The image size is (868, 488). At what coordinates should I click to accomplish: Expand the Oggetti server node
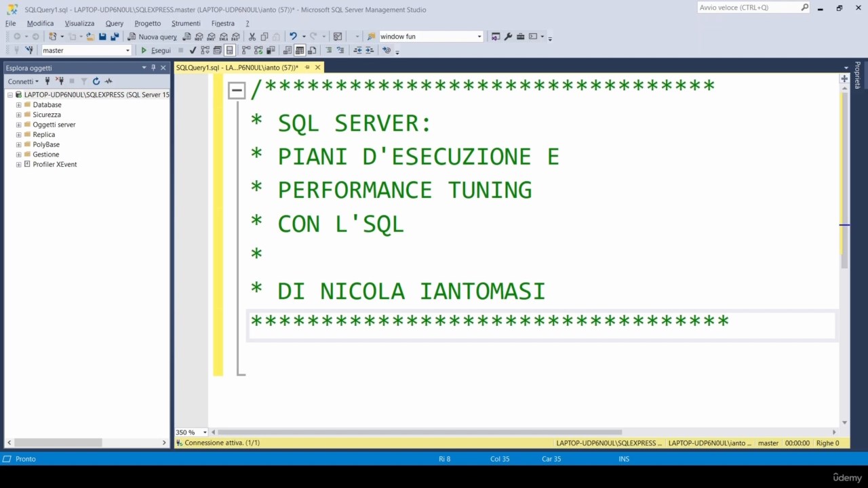click(19, 125)
